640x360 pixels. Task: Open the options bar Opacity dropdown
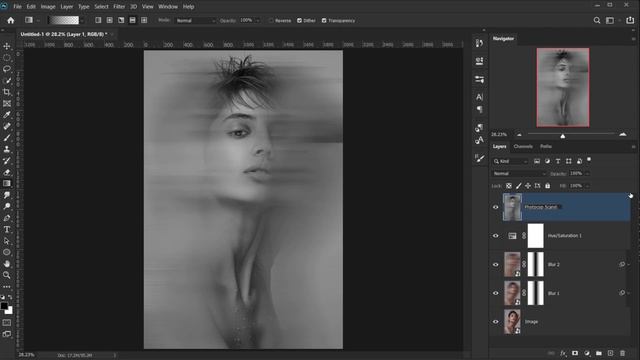(258, 20)
